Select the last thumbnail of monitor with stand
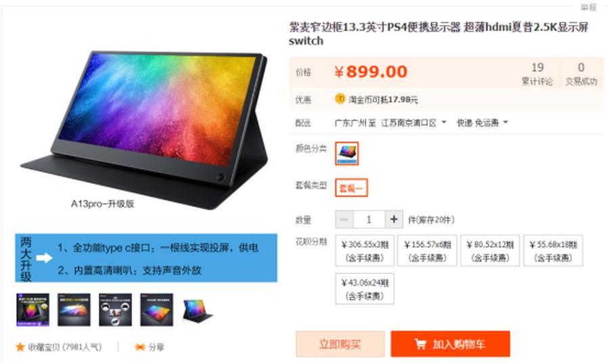The height and width of the screenshot is (364, 609). coord(198,310)
